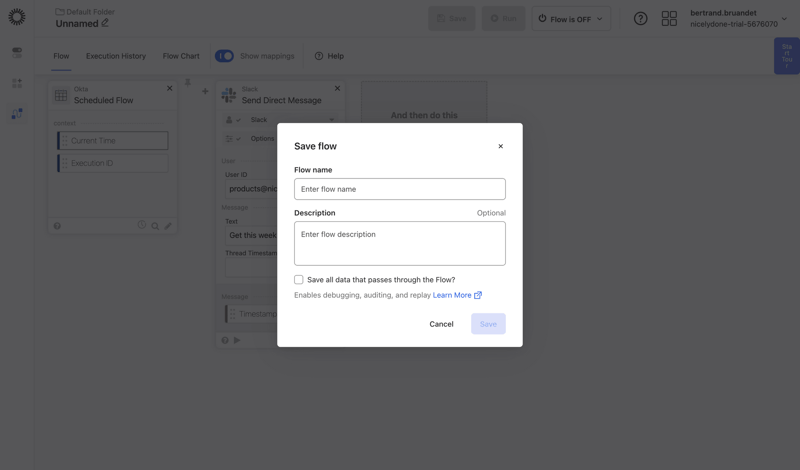Click the magnifier icon on the Scheduled Flow card

click(155, 226)
